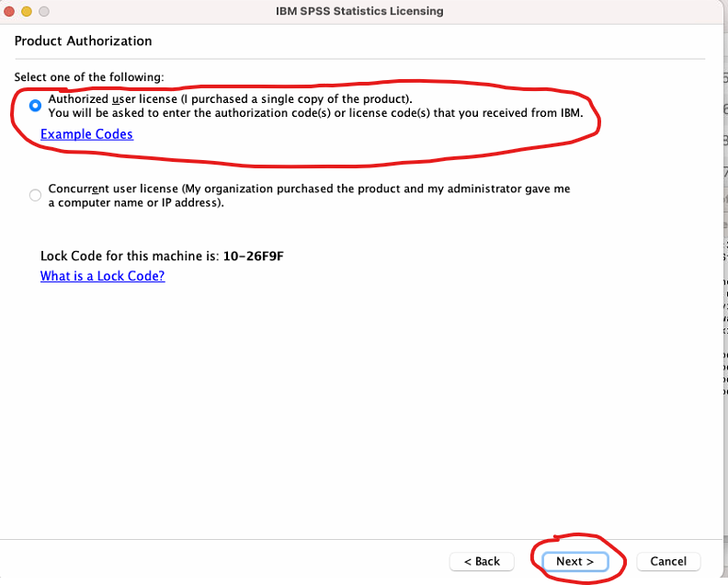Click the IBM SPSS Statistics Licensing title
Viewport: 728px width, 585px height.
pos(359,11)
